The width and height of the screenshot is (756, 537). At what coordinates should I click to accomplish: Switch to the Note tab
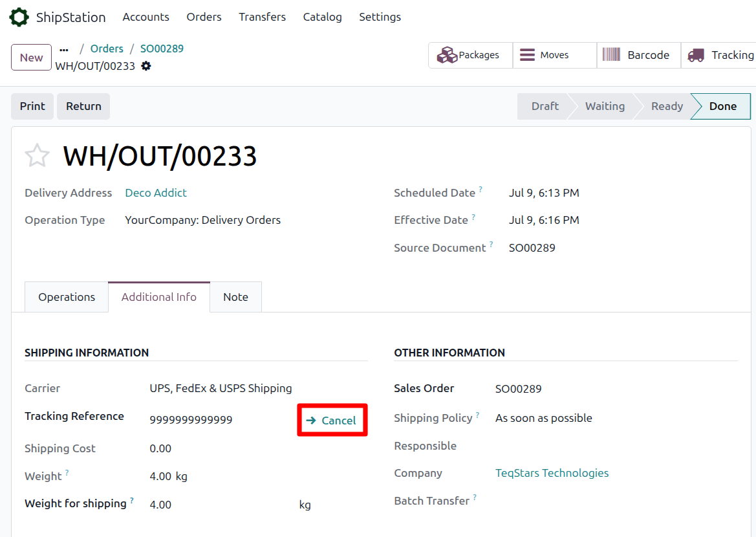236,297
